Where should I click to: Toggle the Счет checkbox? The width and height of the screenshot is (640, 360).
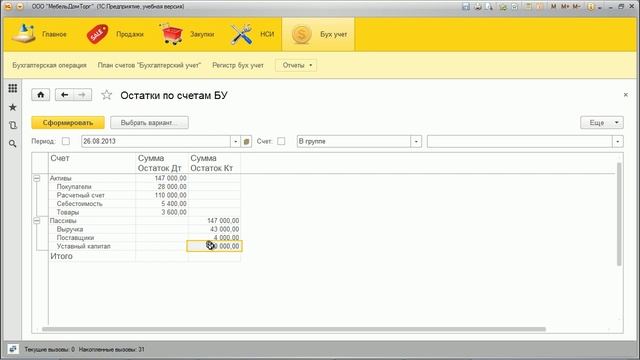[281, 141]
